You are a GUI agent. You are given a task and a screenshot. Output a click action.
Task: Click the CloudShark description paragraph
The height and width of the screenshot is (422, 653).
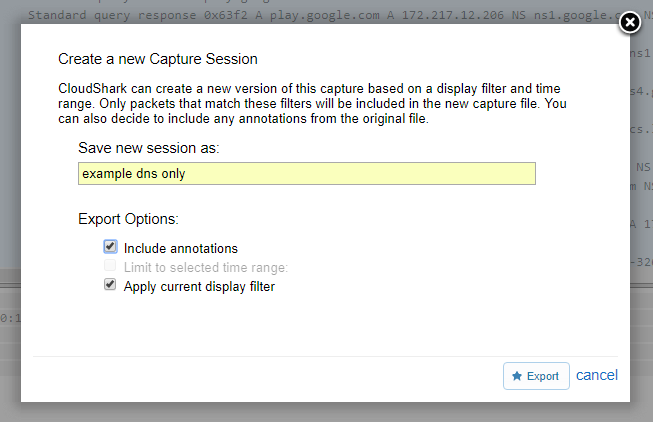(x=312, y=103)
